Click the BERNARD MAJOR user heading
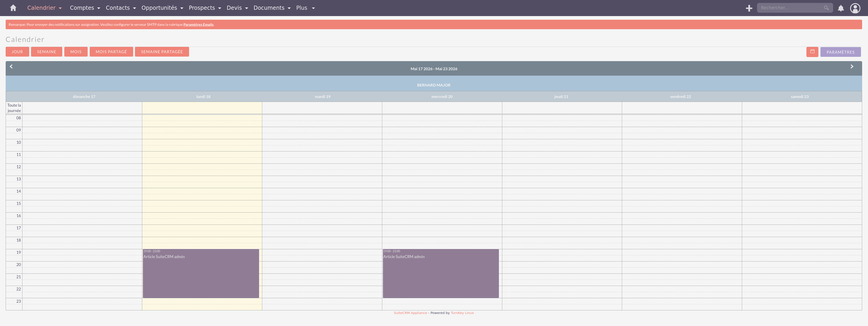 [x=434, y=85]
